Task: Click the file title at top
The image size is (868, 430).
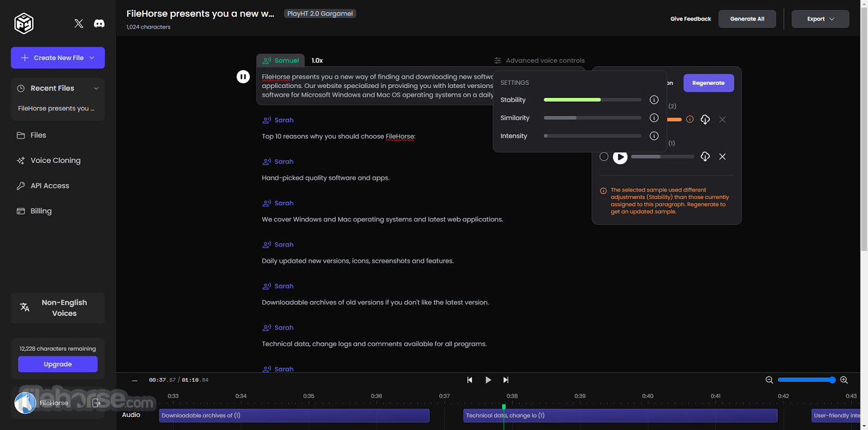Action: pyautogui.click(x=200, y=14)
